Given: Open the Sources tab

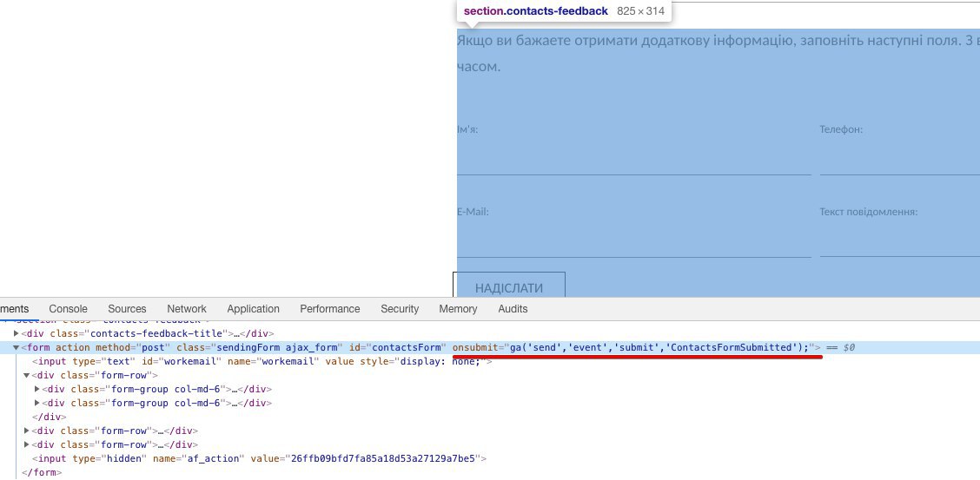Looking at the screenshot, I should pos(127,309).
